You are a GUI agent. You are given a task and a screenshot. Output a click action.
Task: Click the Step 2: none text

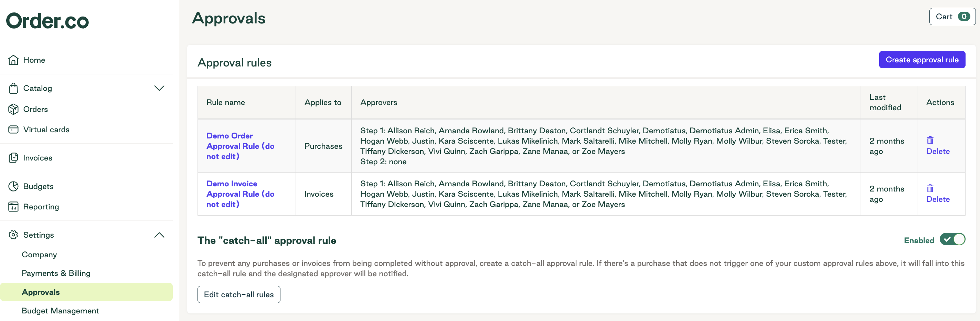pos(383,162)
